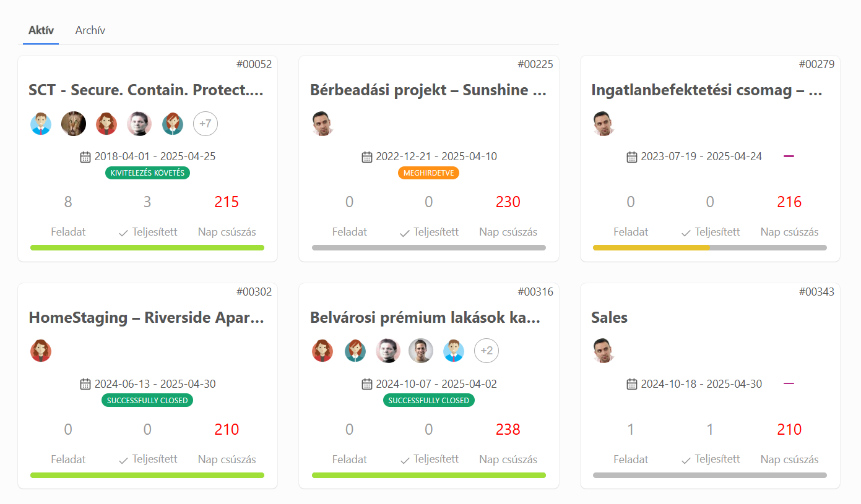This screenshot has width=861, height=504.
Task: Open the Sales project by its title
Action: (x=609, y=317)
